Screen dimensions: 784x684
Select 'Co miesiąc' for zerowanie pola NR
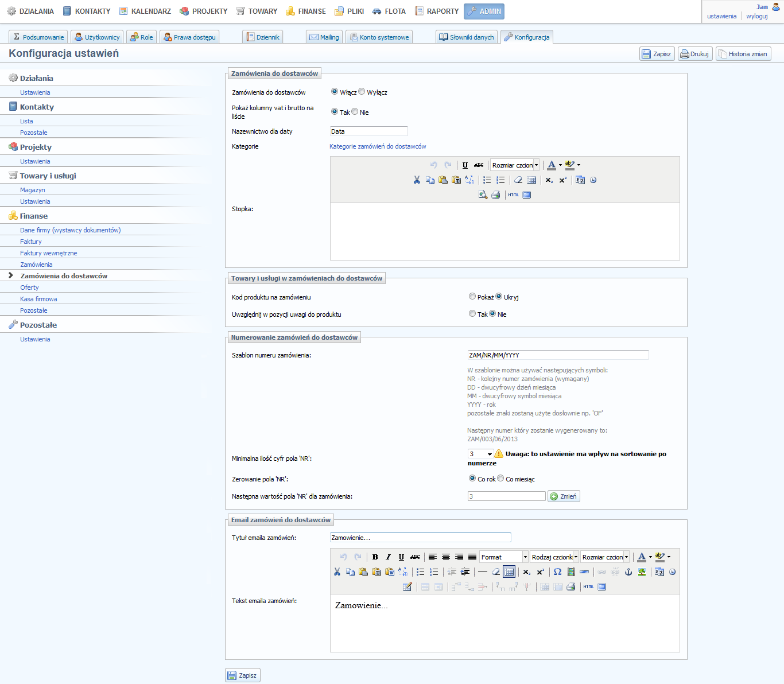(x=500, y=479)
